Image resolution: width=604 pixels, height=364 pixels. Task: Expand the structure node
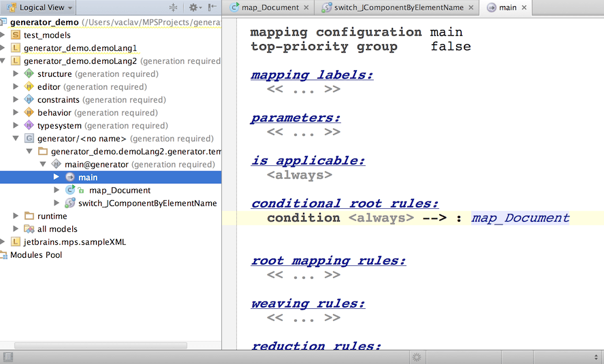[x=16, y=73]
